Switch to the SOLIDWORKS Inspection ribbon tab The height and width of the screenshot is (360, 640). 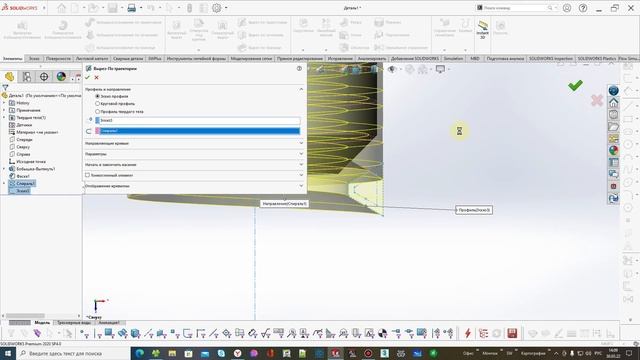(x=550, y=59)
